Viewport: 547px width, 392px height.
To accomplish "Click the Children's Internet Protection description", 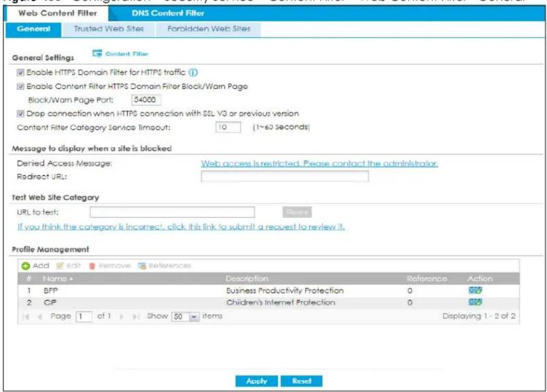I will [281, 302].
